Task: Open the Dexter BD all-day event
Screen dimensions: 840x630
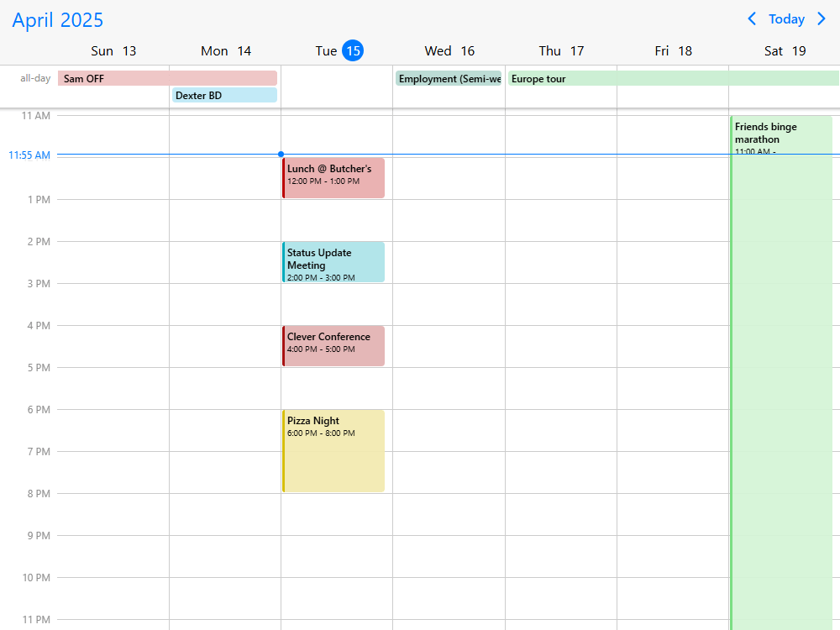Action: (x=224, y=96)
